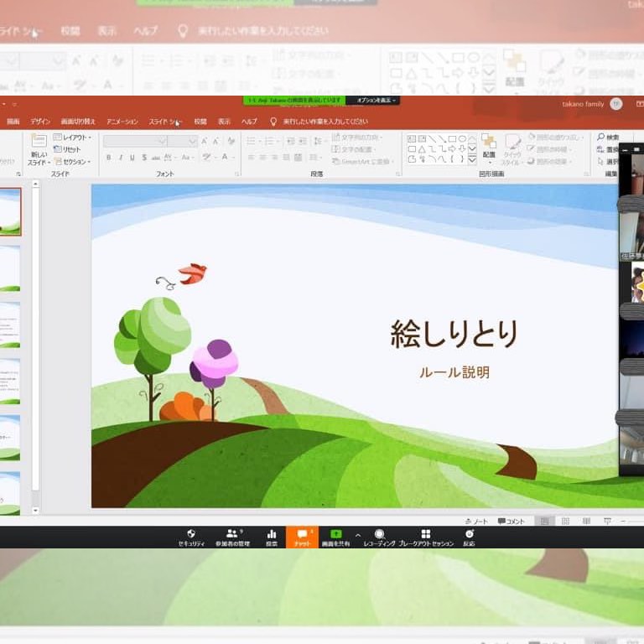Click the bulleted list icon

coord(252,141)
